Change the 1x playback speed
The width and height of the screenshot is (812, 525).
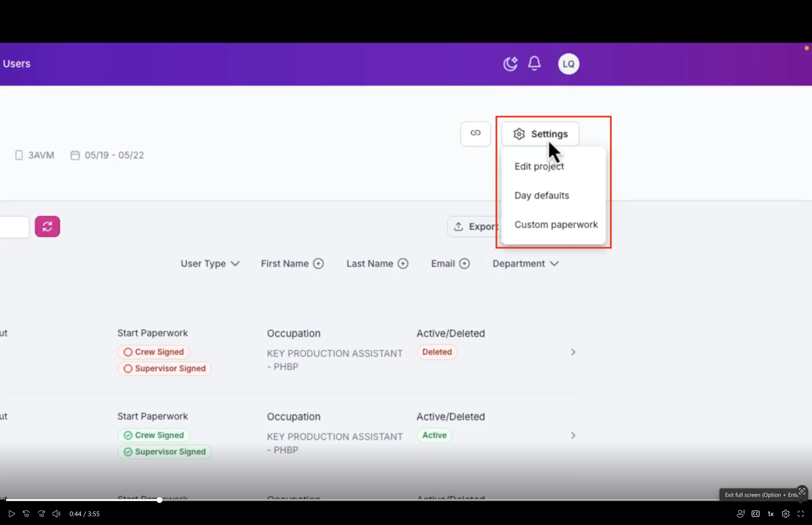[770, 514]
